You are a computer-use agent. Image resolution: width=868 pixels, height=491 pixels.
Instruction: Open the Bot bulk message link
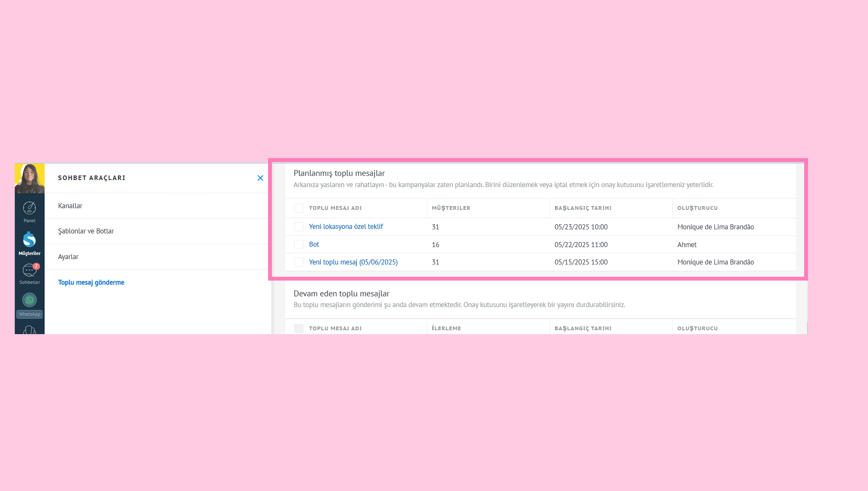(314, 245)
